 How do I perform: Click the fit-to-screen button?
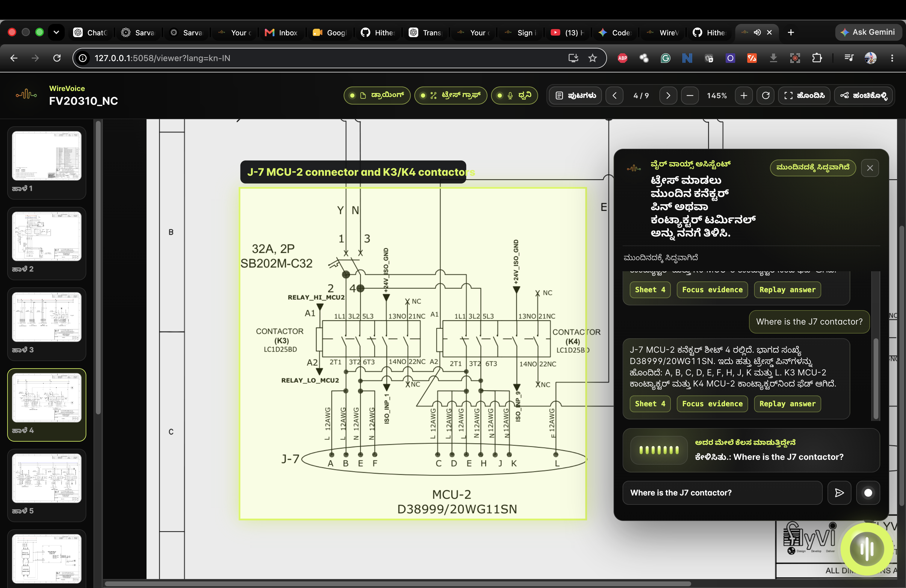point(804,96)
